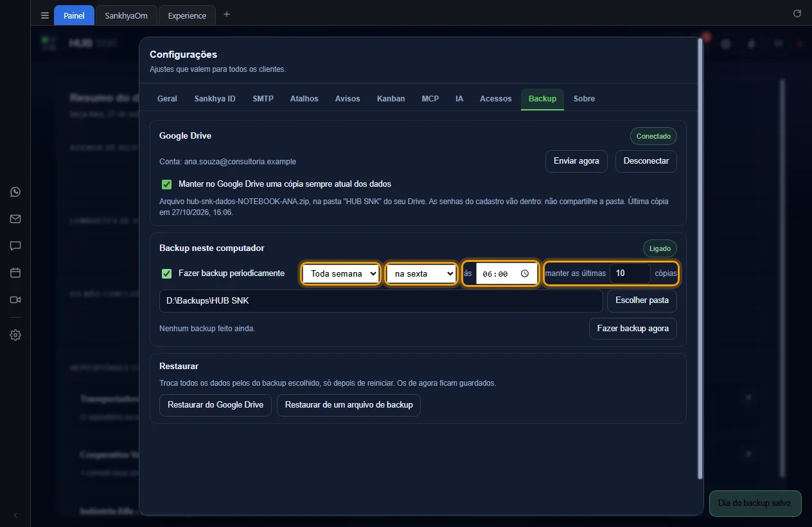Screen dimensions: 812x527
Task: Open the settings gear in the sidebar
Action: (15, 335)
